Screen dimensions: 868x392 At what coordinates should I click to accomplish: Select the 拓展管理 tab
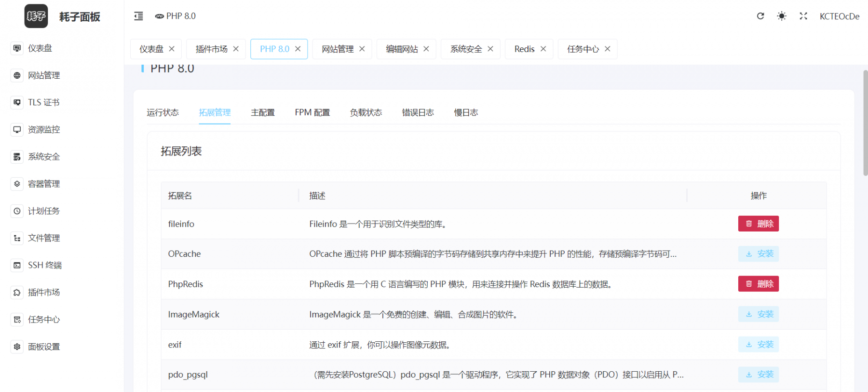[x=215, y=112]
